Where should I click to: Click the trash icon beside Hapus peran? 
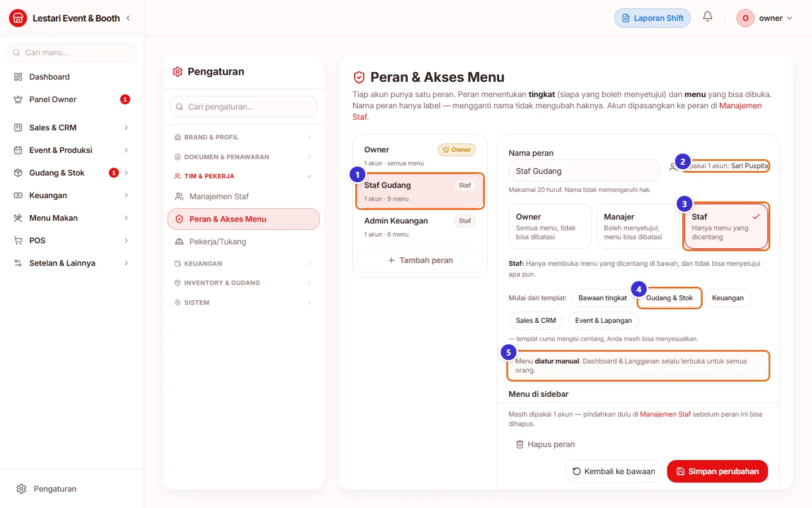[520, 444]
